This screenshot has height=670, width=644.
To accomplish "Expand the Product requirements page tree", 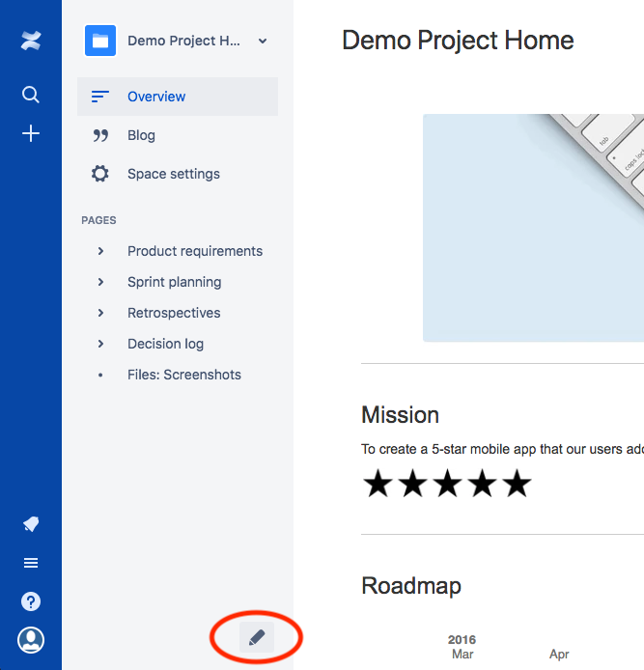I will point(100,251).
